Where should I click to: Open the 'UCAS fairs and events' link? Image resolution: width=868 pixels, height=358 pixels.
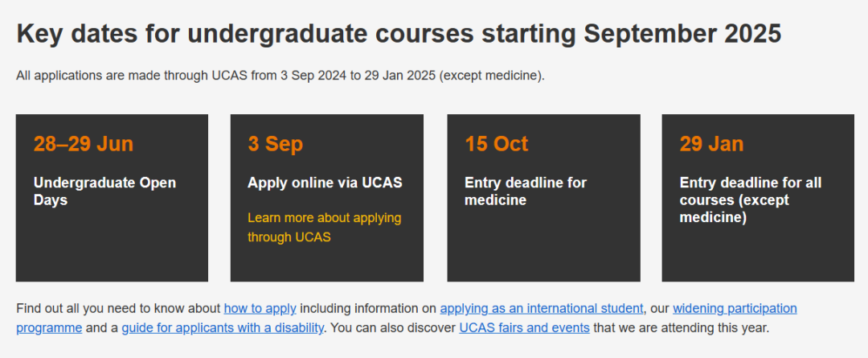click(x=524, y=327)
